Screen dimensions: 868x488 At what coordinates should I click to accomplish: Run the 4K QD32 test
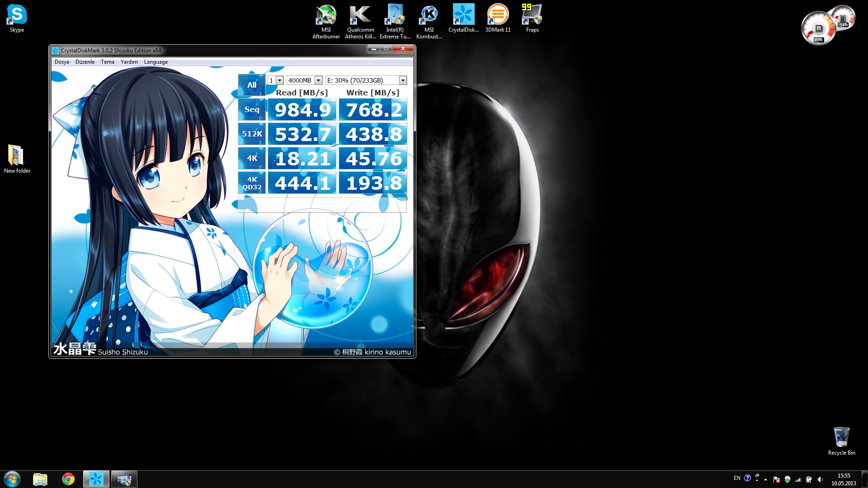[x=252, y=183]
